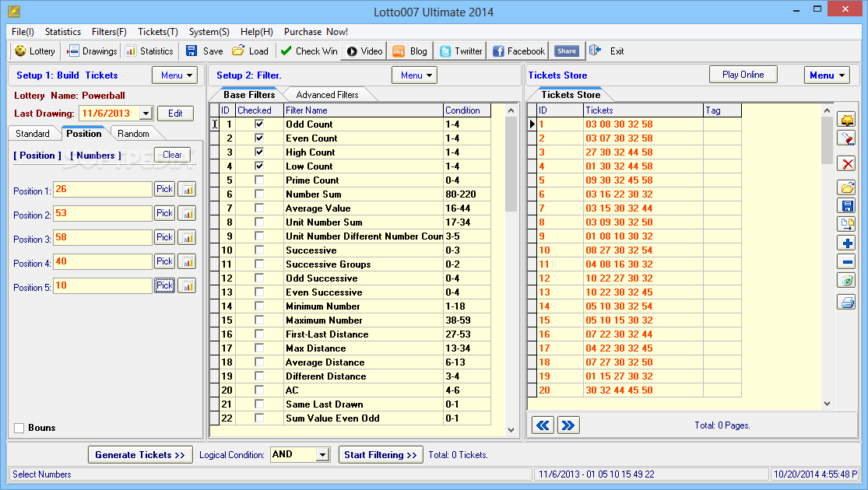Click the Clear button
The image size is (868, 490).
[172, 155]
